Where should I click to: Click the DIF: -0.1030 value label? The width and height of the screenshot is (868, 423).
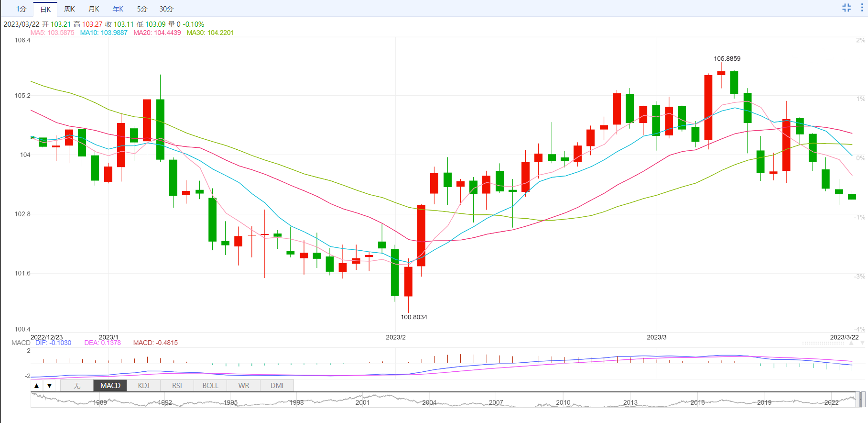54,343
